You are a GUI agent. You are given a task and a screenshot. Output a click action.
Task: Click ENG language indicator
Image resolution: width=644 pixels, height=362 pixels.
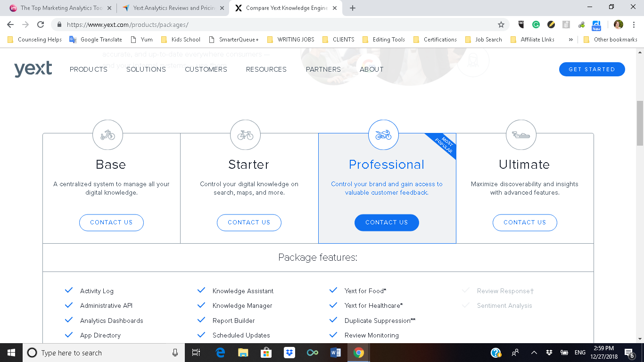580,353
